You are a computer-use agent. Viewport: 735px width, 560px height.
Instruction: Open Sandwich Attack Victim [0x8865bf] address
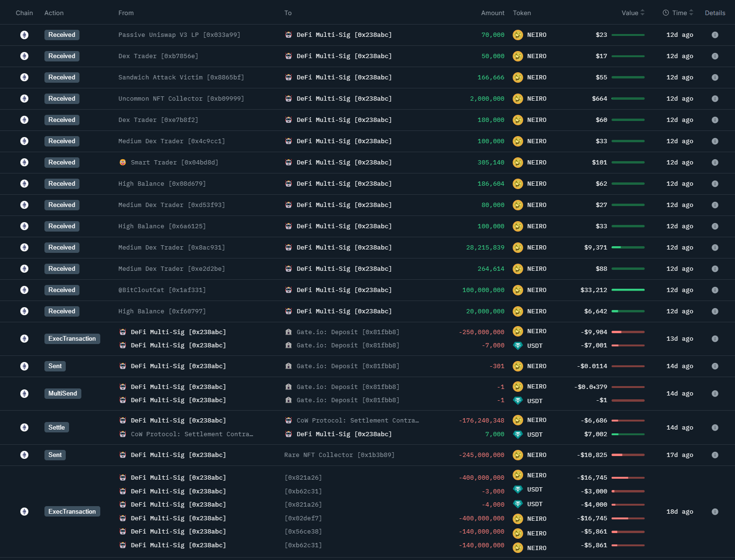[181, 78]
